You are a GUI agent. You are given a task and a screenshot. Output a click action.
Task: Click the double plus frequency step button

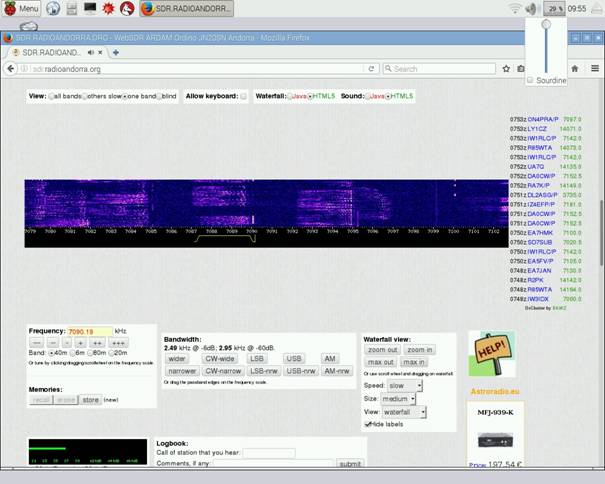pyautogui.click(x=97, y=343)
